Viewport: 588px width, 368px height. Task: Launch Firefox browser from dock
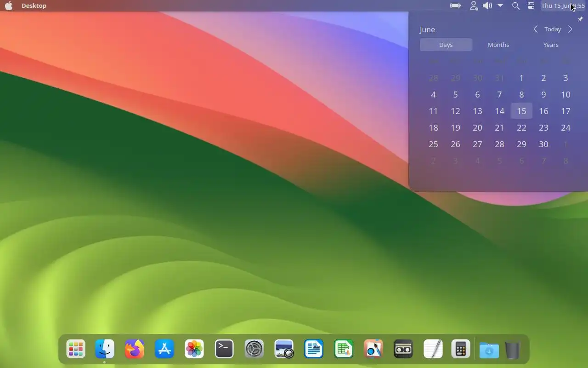tap(135, 349)
